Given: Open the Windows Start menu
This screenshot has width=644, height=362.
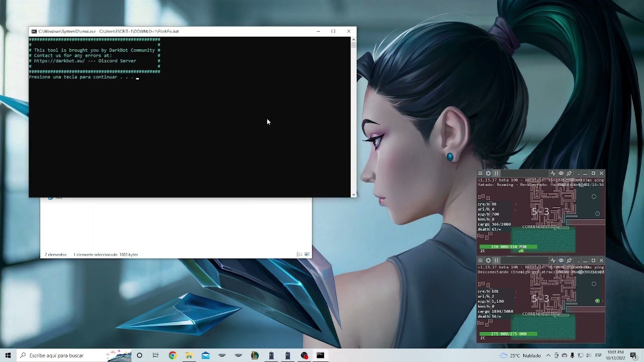Looking at the screenshot, I should point(8,355).
